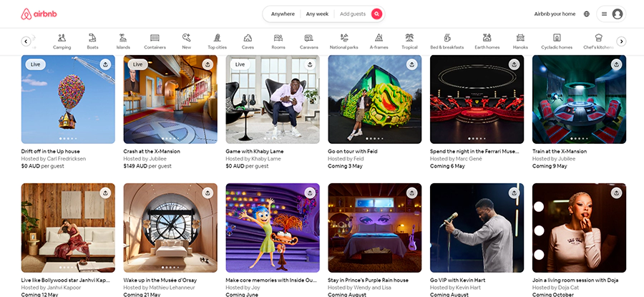Click Hosted by Carl Fredricksen text

pos(54,159)
